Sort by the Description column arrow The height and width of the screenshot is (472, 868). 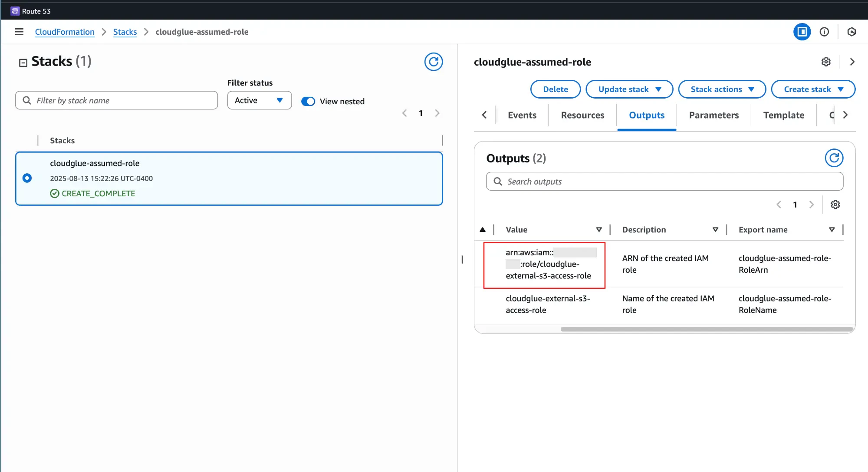tap(715, 230)
